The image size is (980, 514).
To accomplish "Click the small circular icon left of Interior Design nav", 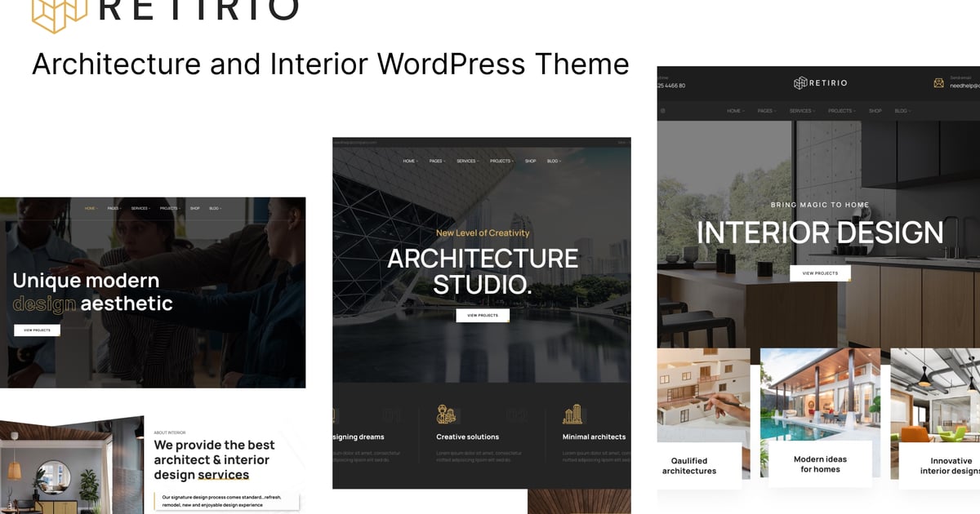I will (x=661, y=111).
